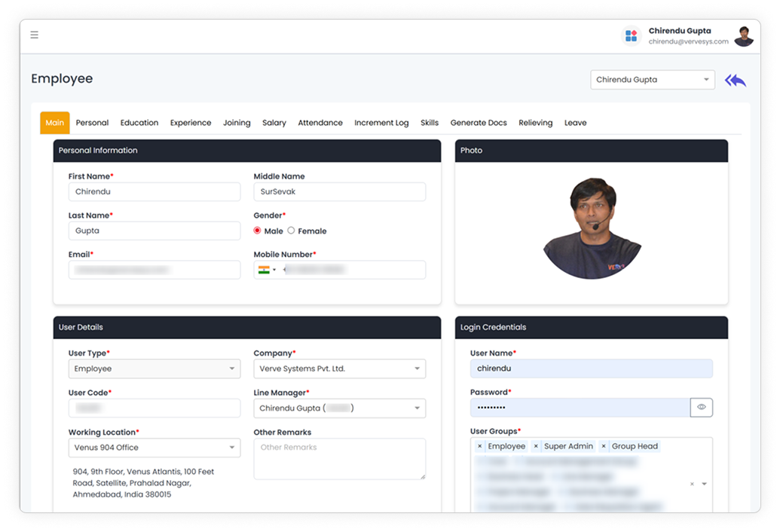Click the Password input field
780x532 pixels.
click(580, 407)
